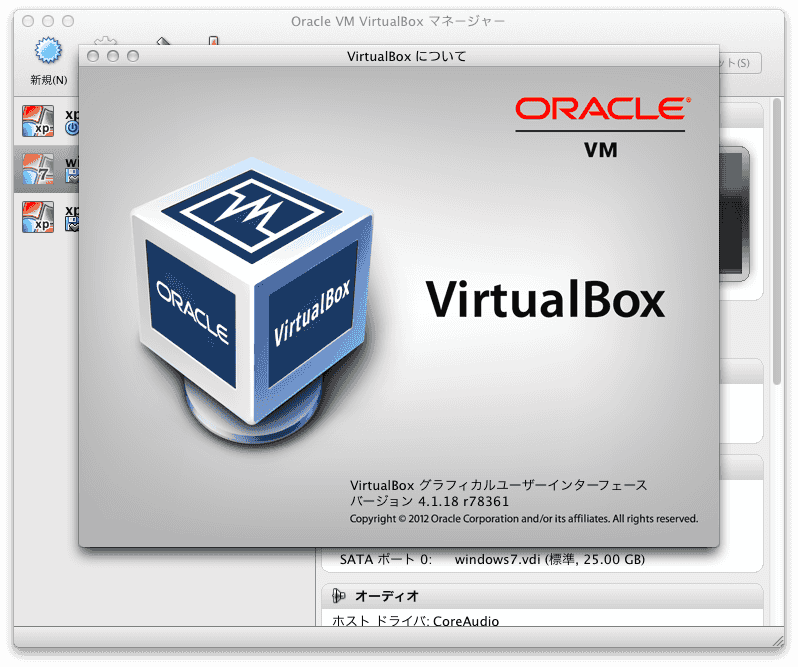Click the vertical scrollbar of the Manager details pane
798x667 pixels.
tap(777, 242)
